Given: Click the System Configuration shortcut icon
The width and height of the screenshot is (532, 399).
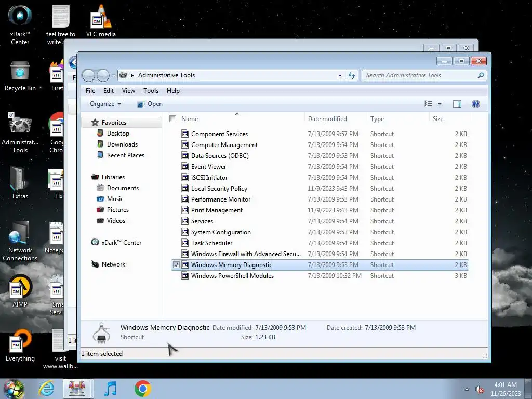Looking at the screenshot, I should click(185, 232).
